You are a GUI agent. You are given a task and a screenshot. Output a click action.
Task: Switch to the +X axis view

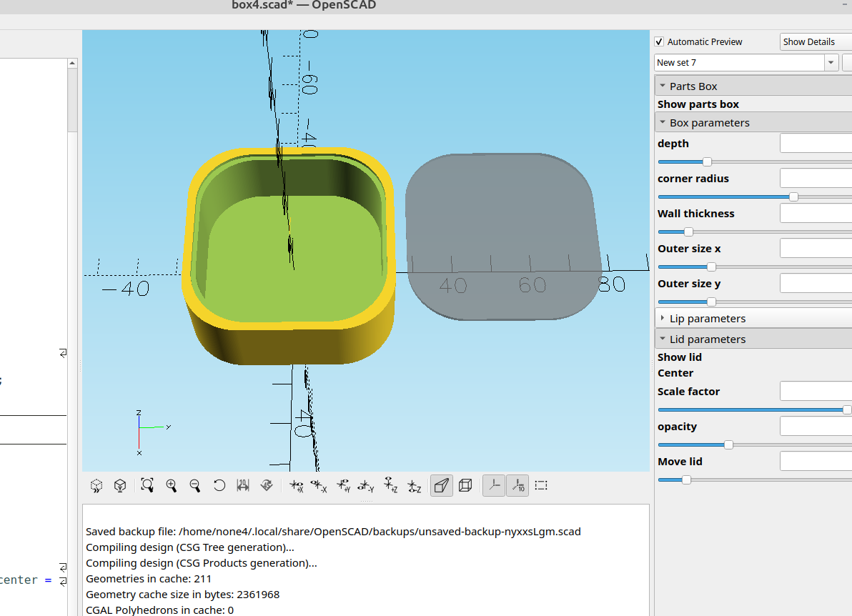(295, 485)
